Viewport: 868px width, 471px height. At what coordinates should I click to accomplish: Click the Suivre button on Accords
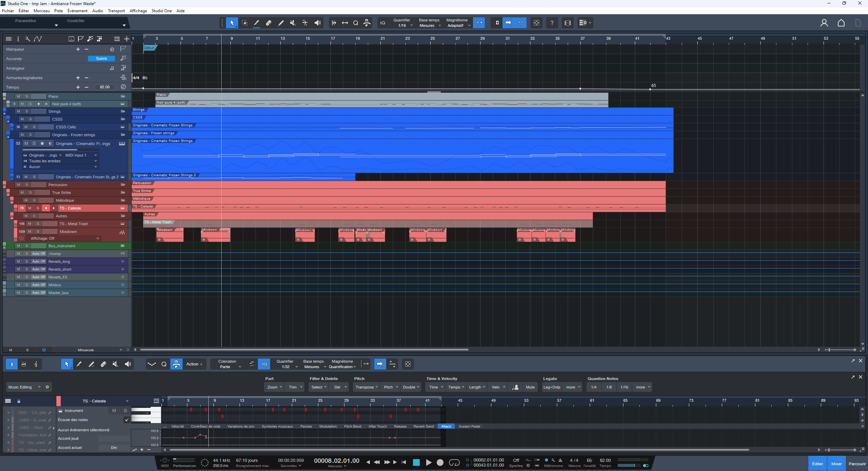click(101, 58)
